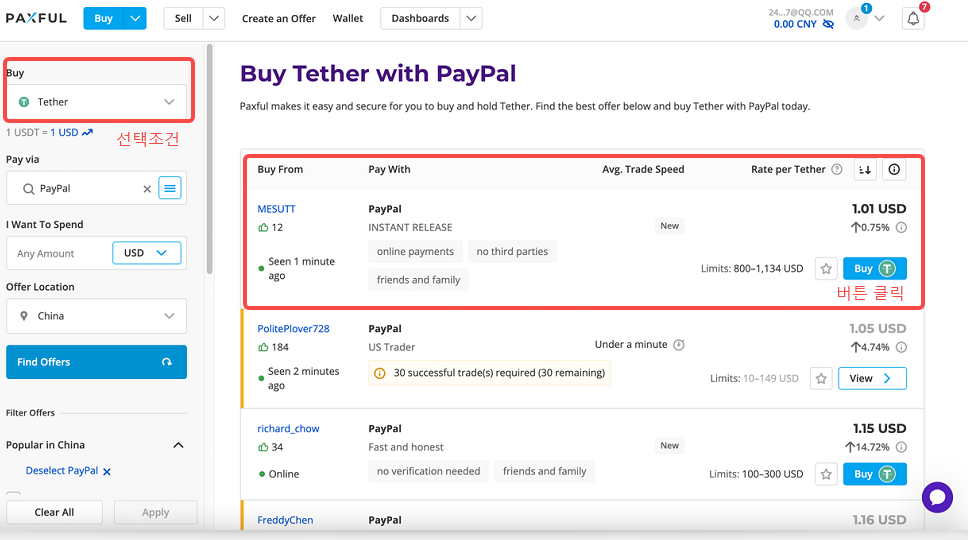Open the Tether cryptocurrency selector

(x=96, y=102)
